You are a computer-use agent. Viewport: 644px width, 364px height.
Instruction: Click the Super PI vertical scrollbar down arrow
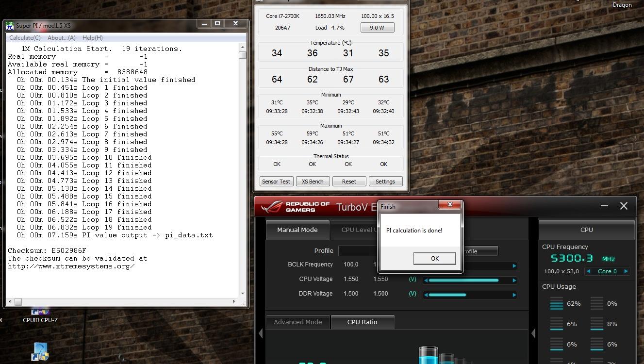pyautogui.click(x=243, y=294)
